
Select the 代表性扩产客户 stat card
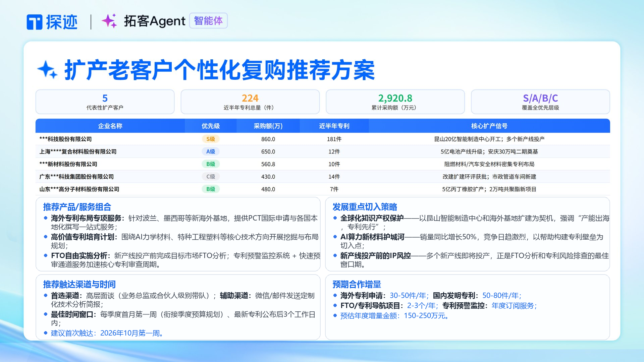pyautogui.click(x=105, y=102)
